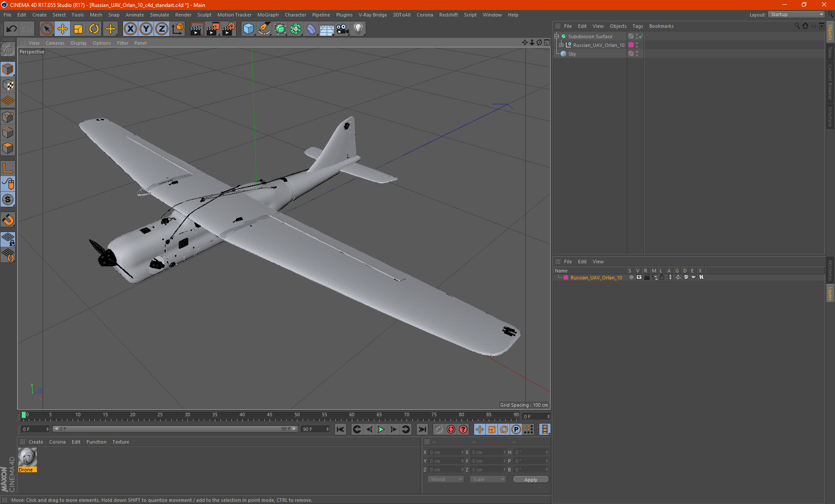Click pink color swatch in Layers panel
835x504 pixels.
point(566,278)
